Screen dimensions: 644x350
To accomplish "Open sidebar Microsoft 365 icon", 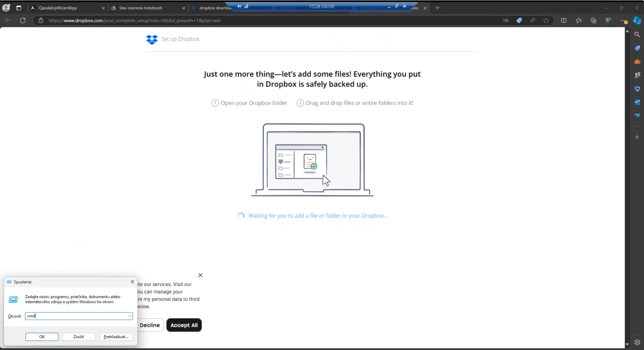I will click(637, 88).
